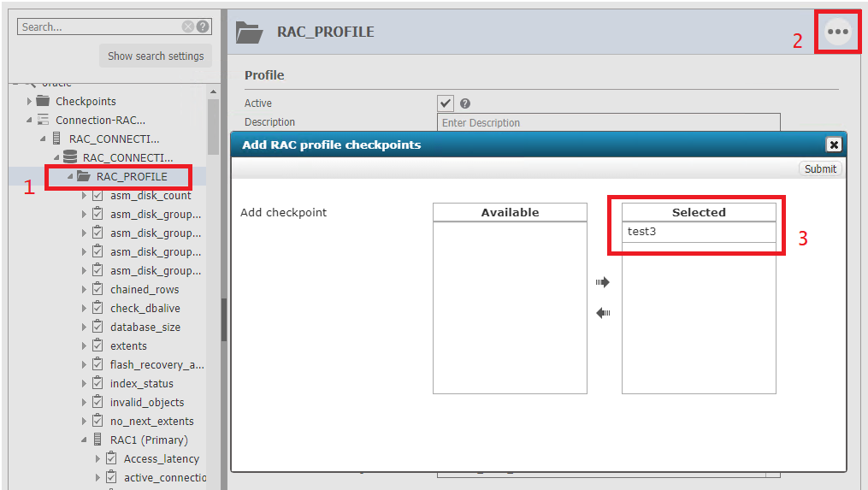Expand the check_dbalive checkpoint
The height and width of the screenshot is (490, 868).
(x=84, y=309)
